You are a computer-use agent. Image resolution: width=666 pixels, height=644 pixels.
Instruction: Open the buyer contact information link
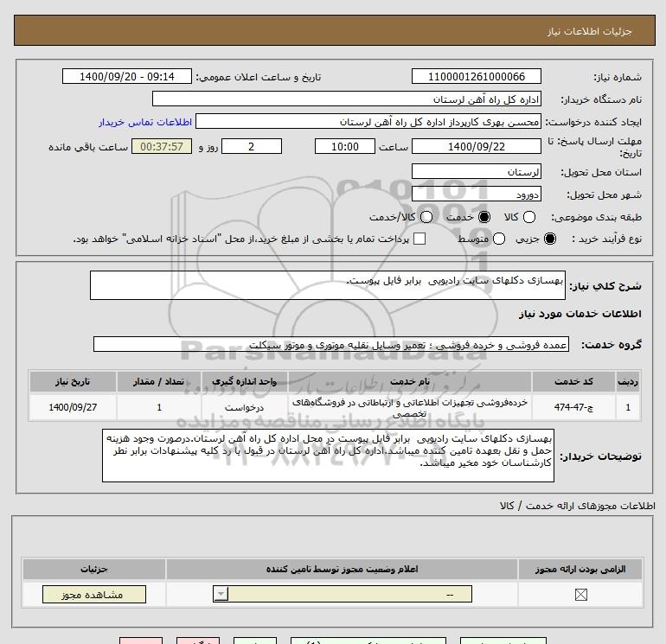(145, 122)
